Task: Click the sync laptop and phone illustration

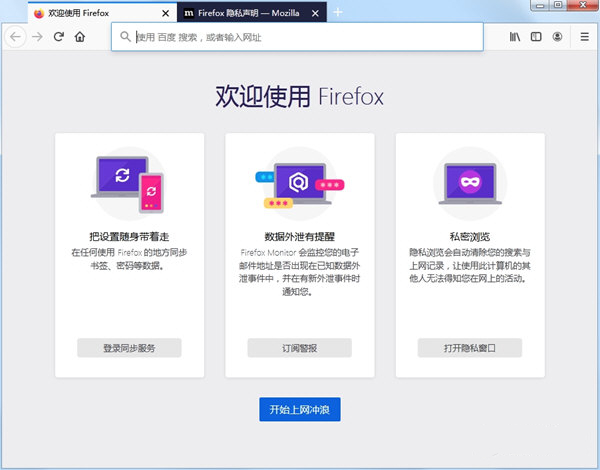Action: tap(128, 184)
